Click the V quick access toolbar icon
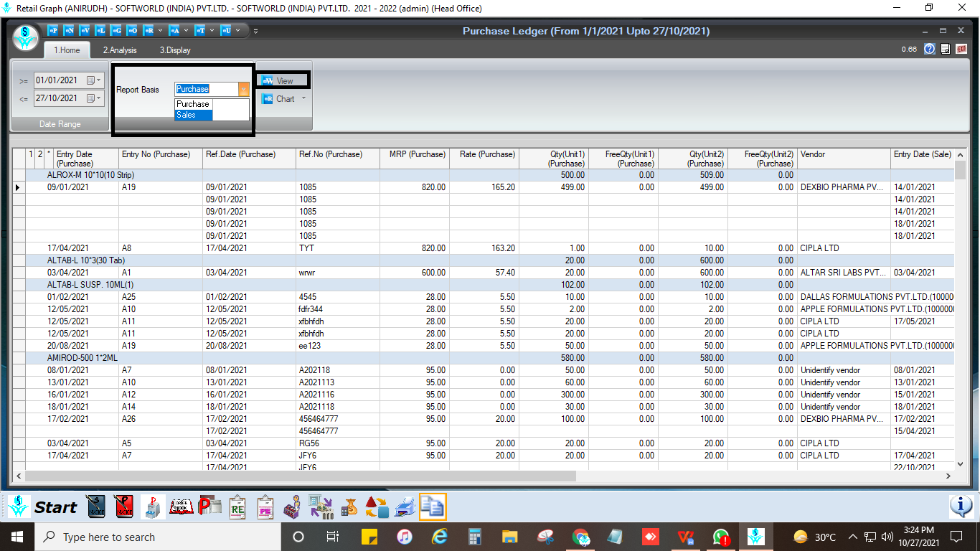 click(85, 31)
